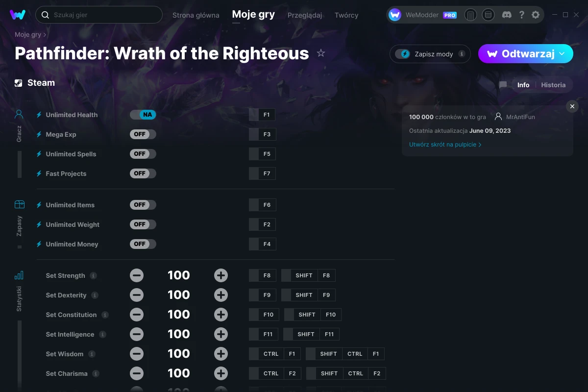Favorite the game with the star icon
Screen dimensions: 588x392
coord(321,53)
